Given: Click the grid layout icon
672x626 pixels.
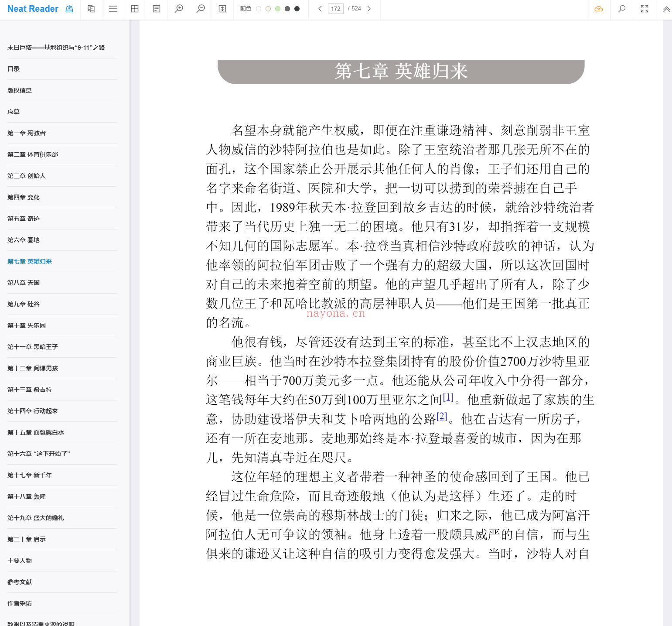Looking at the screenshot, I should pos(135,9).
